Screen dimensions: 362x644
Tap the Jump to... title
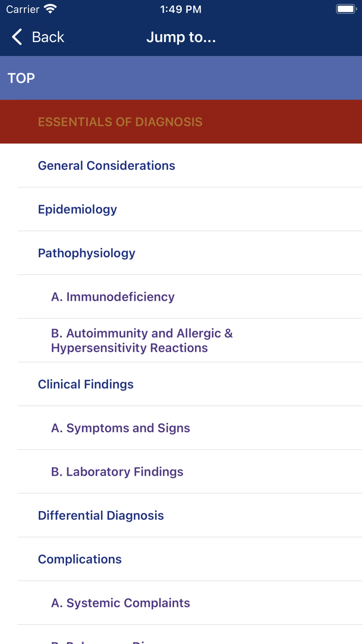pos(180,37)
